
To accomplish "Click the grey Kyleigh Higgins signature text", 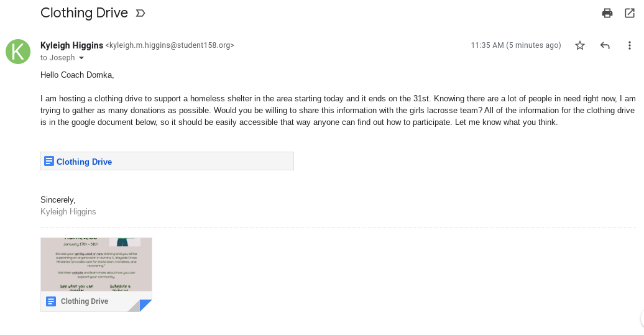I will 68,212.
